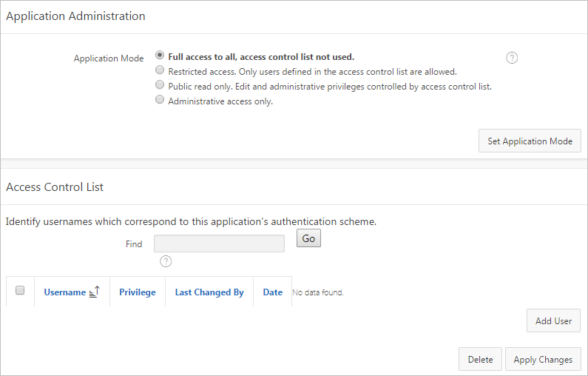Viewport: 588px width, 376px height.
Task: Open help for Application Mode options
Action: pos(512,58)
